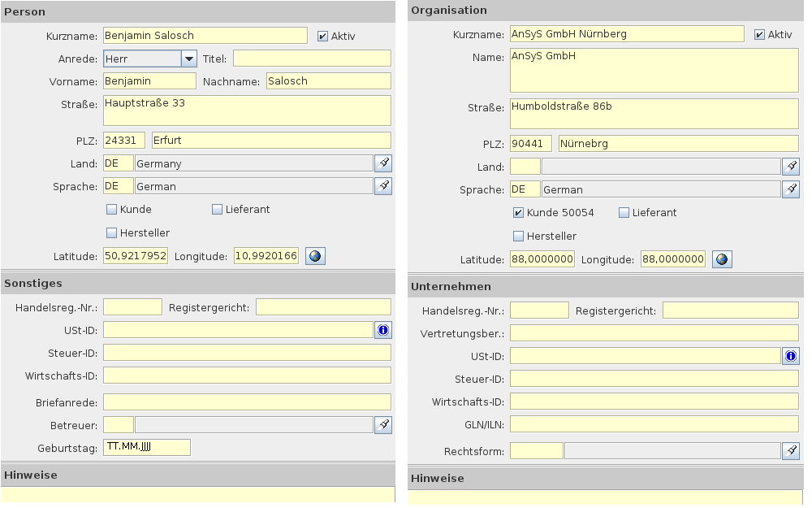The width and height of the screenshot is (812, 508).
Task: Click the Betreuer lookup icon
Action: coord(383,425)
